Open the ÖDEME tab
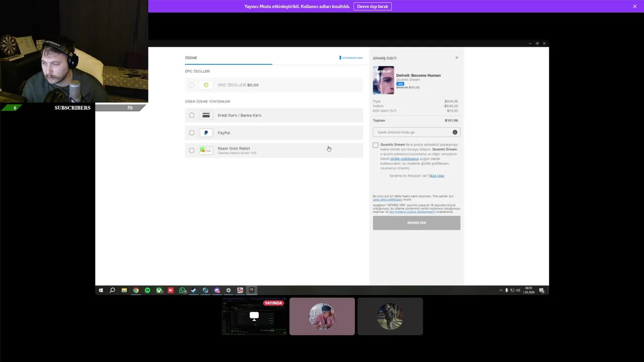Image resolution: width=644 pixels, height=362 pixels. (x=191, y=58)
